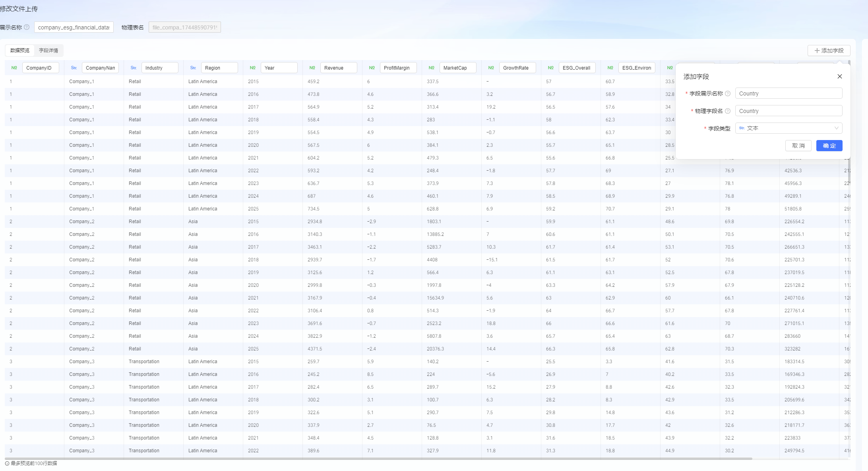
Task: Edit the Year column header name field
Action: click(279, 68)
